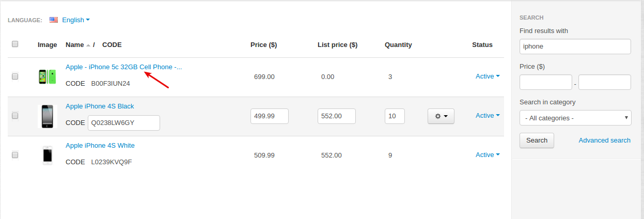
Task: Check the iPhone 4S White row checkbox
Action: point(15,155)
